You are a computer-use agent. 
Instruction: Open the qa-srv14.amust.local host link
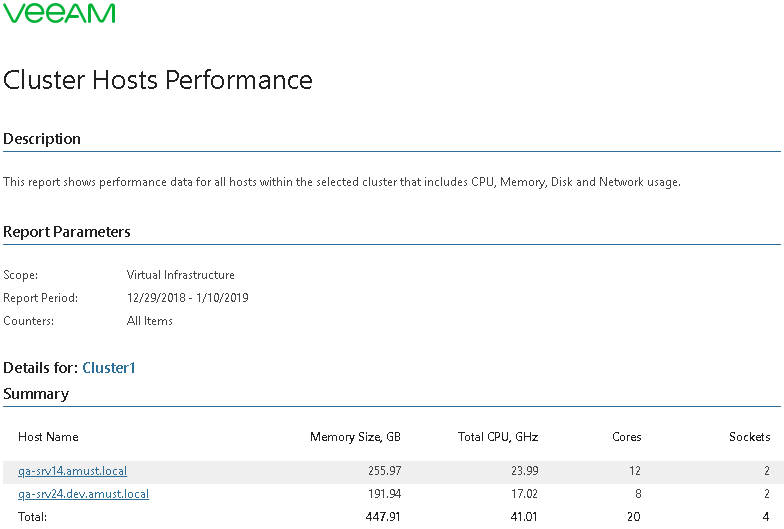(72, 471)
